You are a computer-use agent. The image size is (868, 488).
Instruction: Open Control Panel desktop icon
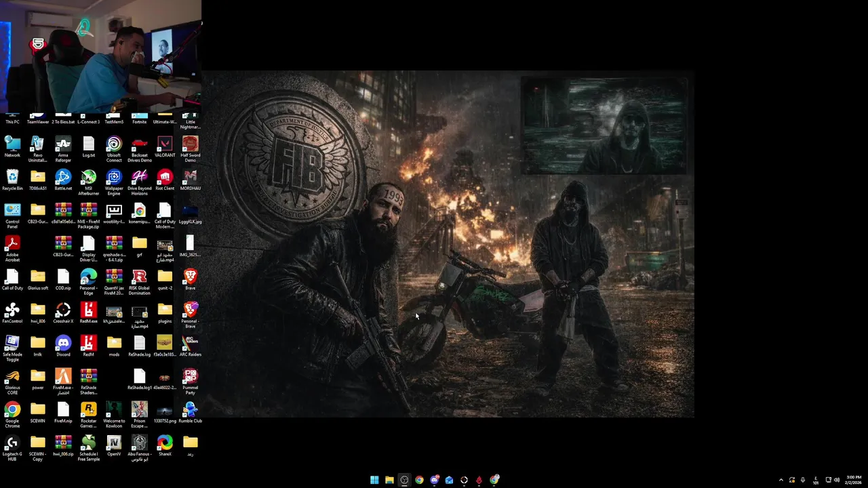pyautogui.click(x=12, y=216)
